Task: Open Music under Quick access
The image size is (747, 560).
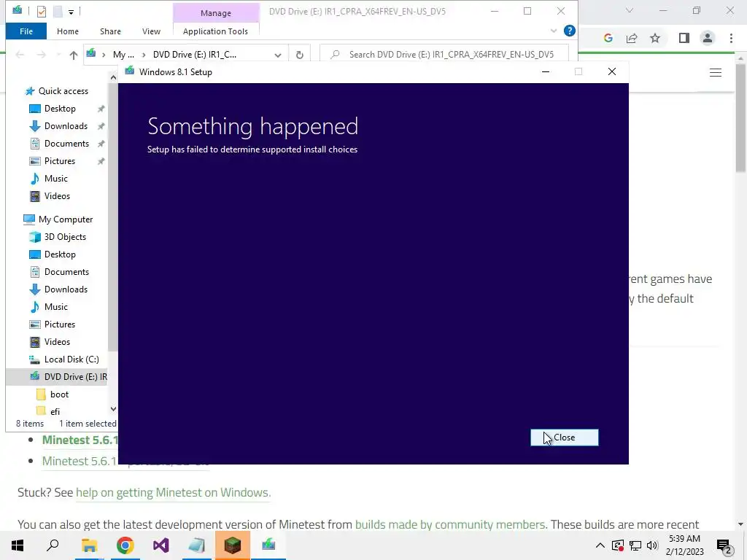Action: (55, 179)
